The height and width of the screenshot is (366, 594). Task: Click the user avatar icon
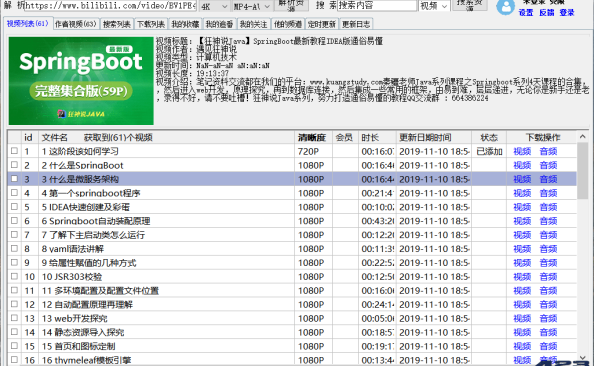click(505, 7)
